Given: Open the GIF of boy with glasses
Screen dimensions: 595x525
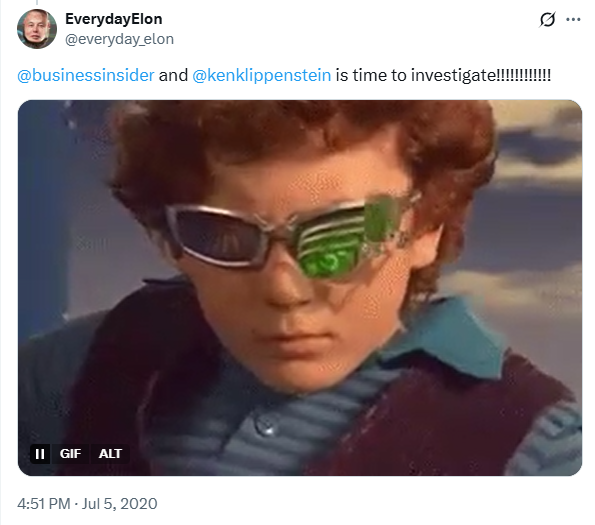Looking at the screenshot, I should tap(300, 288).
